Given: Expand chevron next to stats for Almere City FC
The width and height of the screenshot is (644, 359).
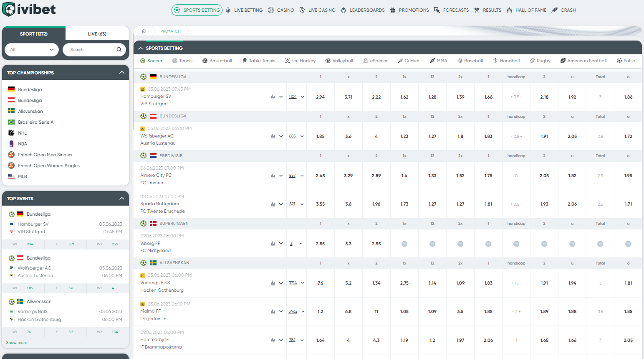Looking at the screenshot, I should click(281, 176).
